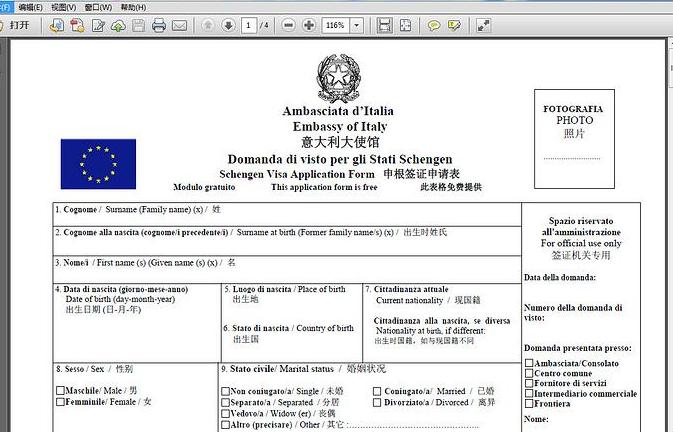
Task: Select the highlight text tool
Action: coord(454,25)
